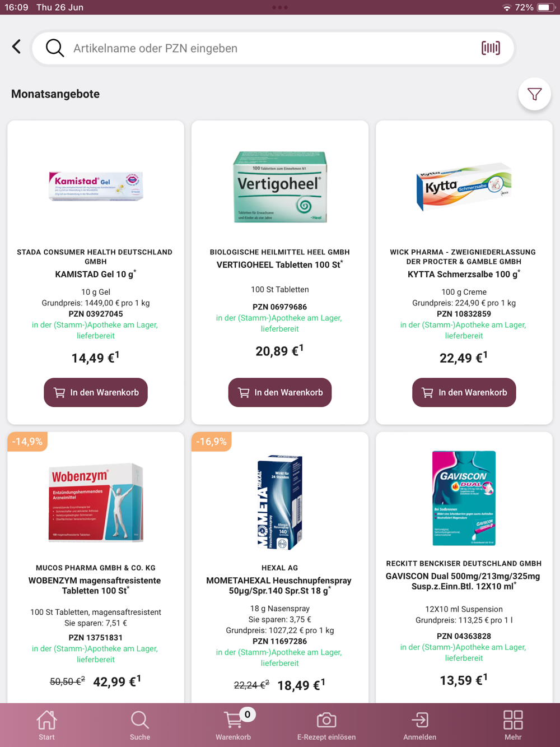Open E-Rezept einlösen camera tab

coord(326,725)
